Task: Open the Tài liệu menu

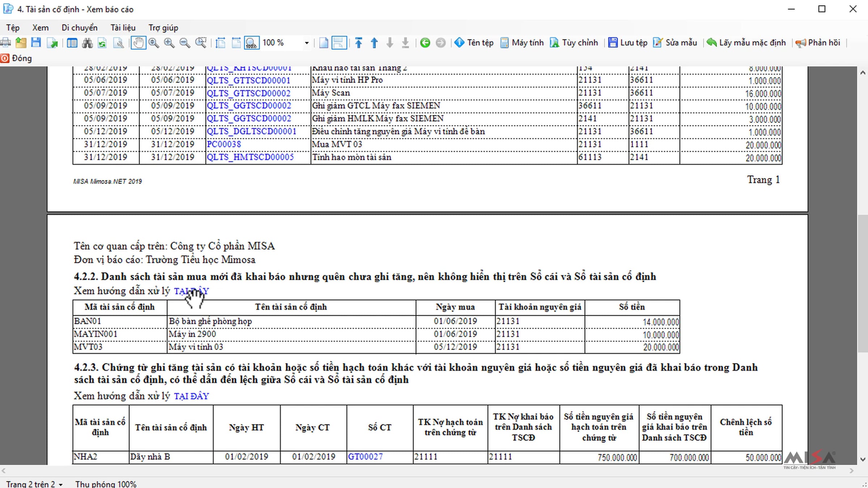Action: pos(123,28)
